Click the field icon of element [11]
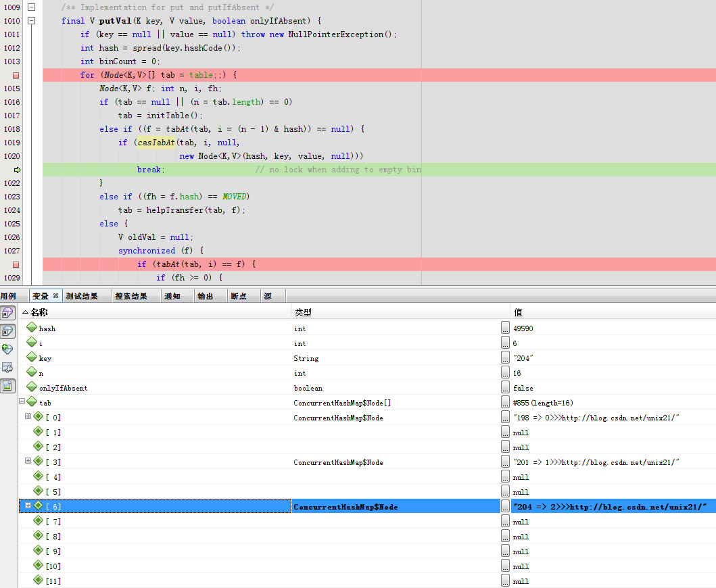Image resolution: width=716 pixels, height=588 pixels. pos(39,580)
